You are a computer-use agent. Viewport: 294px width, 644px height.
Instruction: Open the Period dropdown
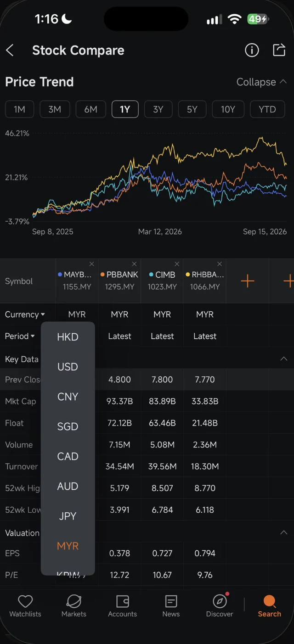click(20, 336)
